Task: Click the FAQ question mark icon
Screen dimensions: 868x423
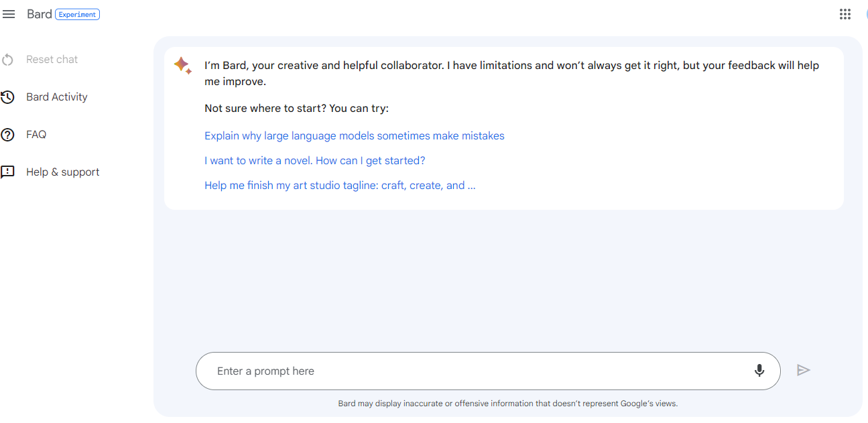Action: tap(7, 134)
